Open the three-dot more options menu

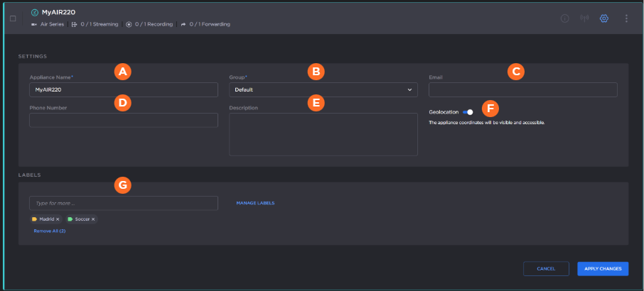pos(626,18)
